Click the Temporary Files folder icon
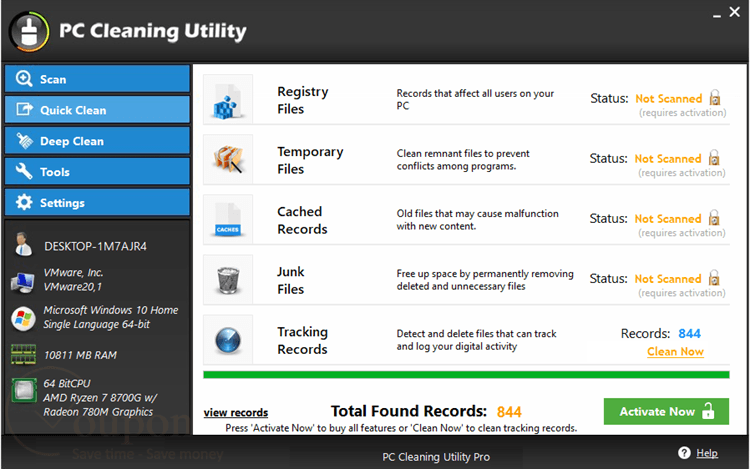This screenshot has width=750, height=469. click(x=228, y=159)
